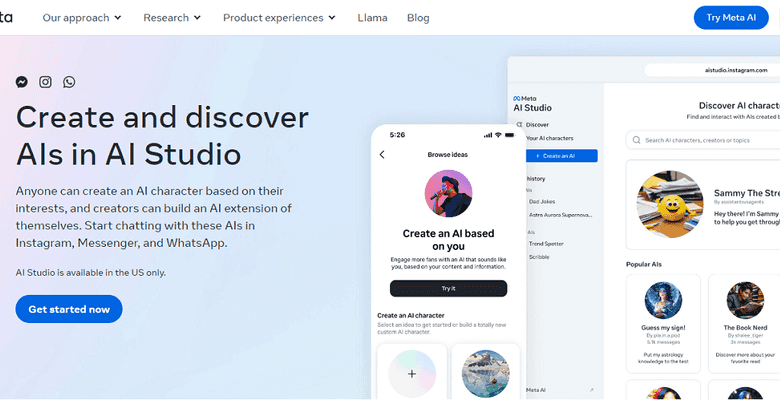Click the Try Meta AI button
Screen dimensions: 780x400
tap(731, 18)
